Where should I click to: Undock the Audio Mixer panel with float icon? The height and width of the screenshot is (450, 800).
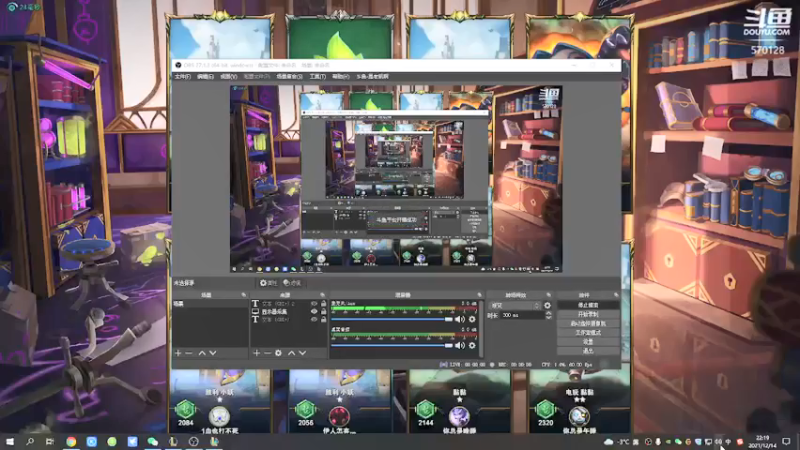coord(479,295)
